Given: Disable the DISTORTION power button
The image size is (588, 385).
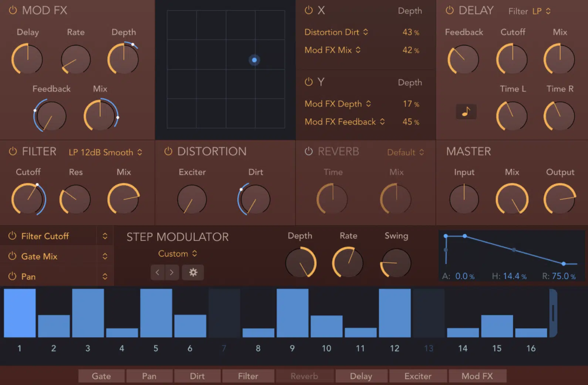Looking at the screenshot, I should [168, 151].
